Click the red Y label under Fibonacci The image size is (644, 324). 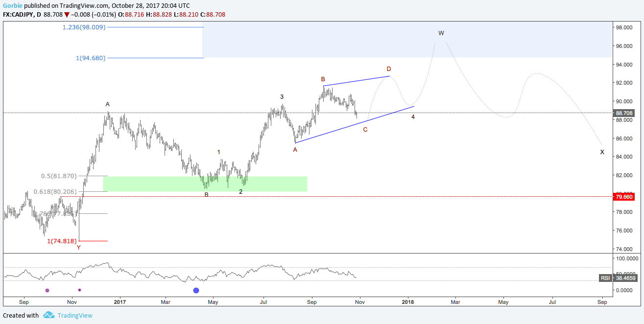(78, 248)
